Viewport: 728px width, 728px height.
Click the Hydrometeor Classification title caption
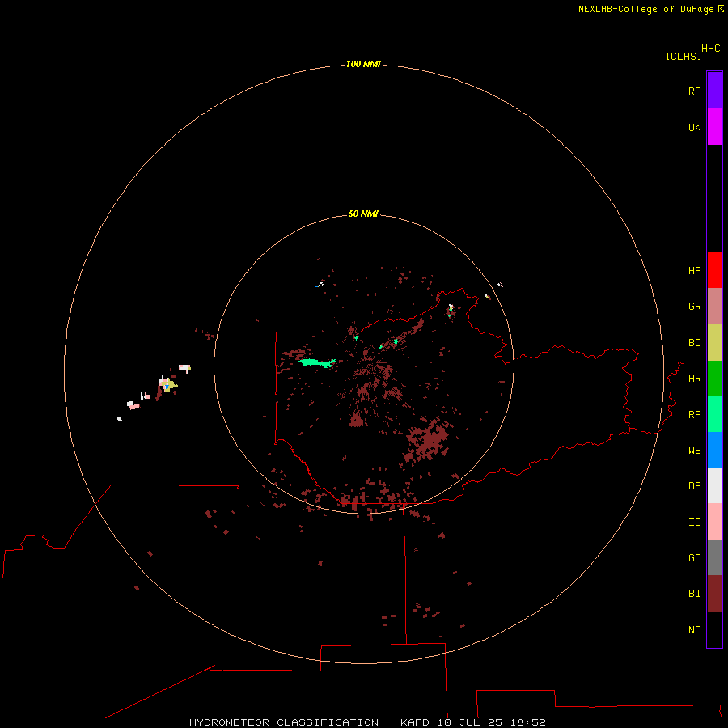coord(367,722)
